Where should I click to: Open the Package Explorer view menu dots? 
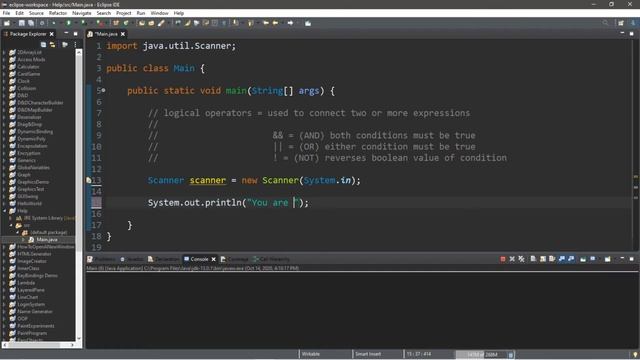pyautogui.click(x=76, y=44)
